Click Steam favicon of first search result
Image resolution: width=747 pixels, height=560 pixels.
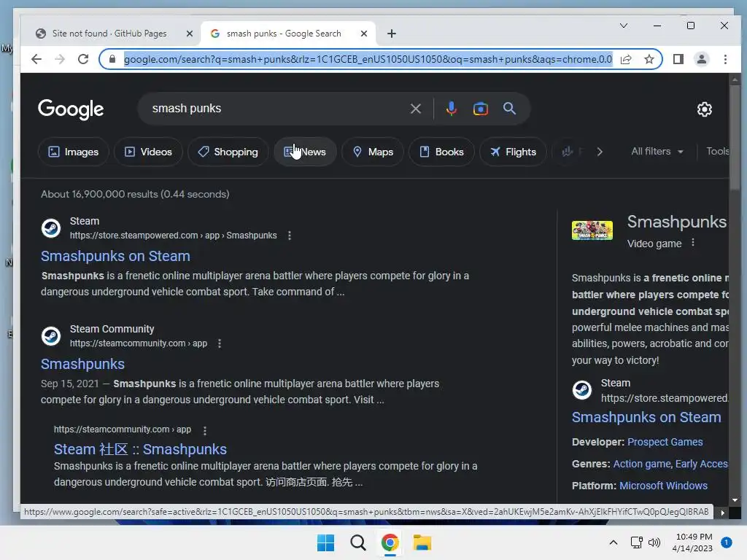[x=51, y=228]
